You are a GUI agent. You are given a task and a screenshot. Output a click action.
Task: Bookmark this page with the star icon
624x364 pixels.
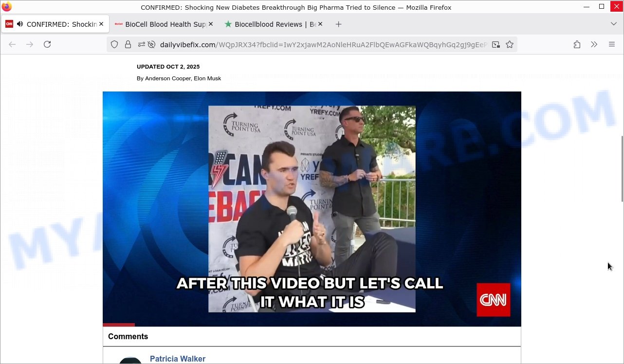coord(510,44)
